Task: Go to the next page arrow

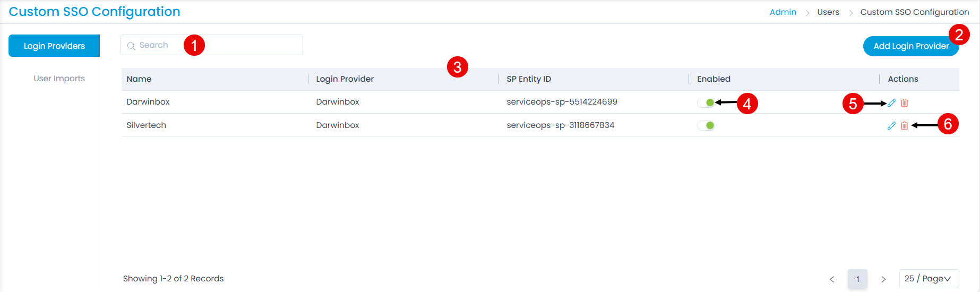Action: (883, 279)
